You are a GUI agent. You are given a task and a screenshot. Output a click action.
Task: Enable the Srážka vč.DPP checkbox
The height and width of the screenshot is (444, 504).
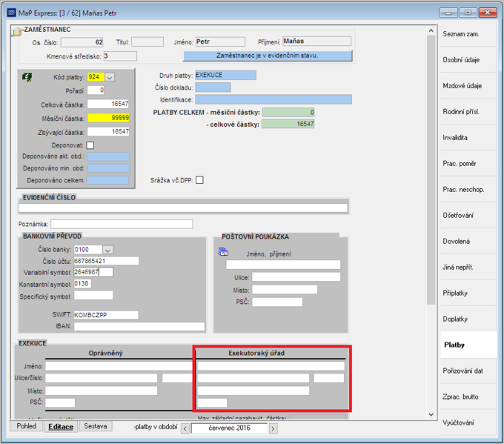click(x=199, y=180)
